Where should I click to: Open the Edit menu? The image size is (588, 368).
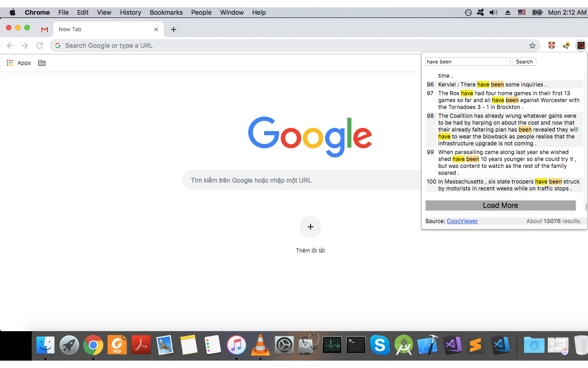83,12
